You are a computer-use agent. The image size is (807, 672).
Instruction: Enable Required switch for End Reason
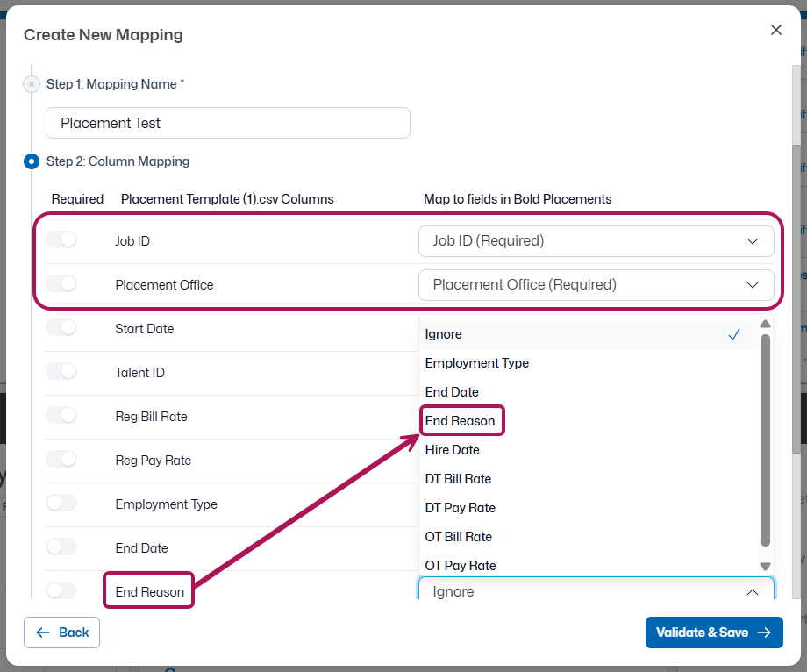tap(61, 590)
